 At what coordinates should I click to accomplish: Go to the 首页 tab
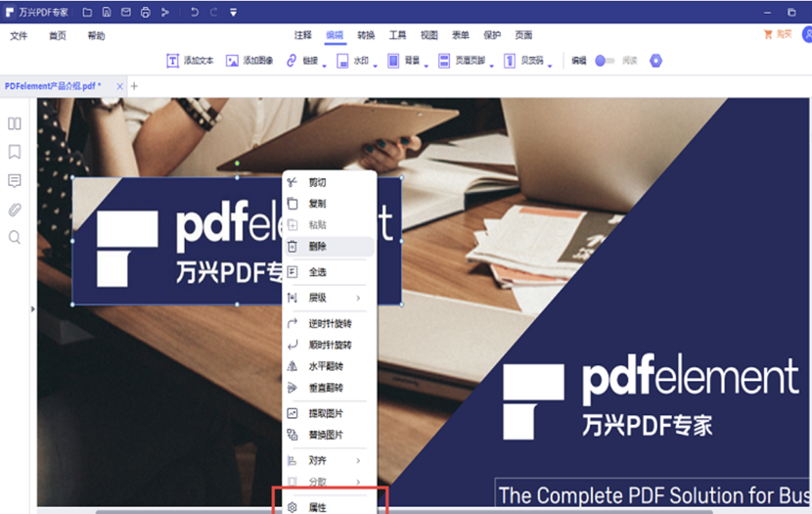58,36
